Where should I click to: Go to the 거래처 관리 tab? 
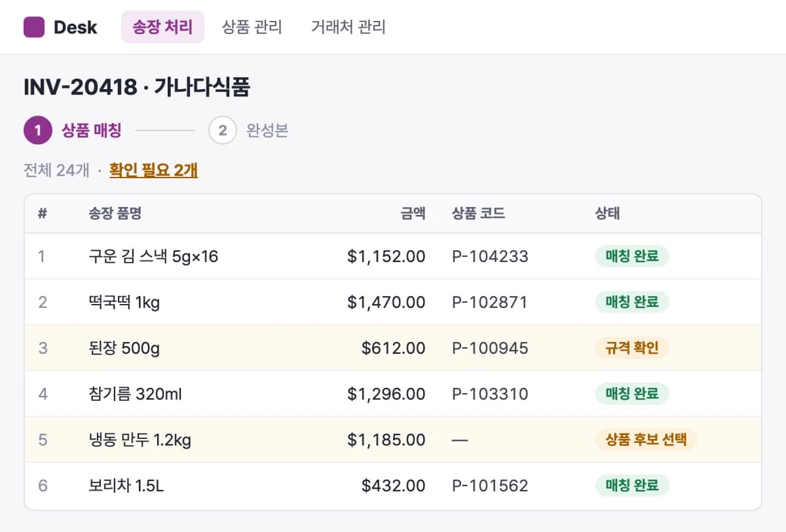pyautogui.click(x=348, y=27)
